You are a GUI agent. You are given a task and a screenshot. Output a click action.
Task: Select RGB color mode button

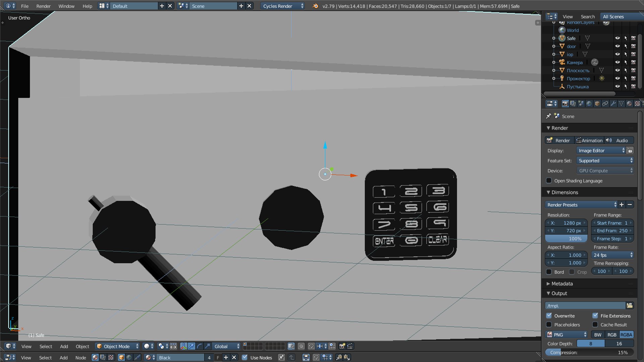[x=611, y=335]
